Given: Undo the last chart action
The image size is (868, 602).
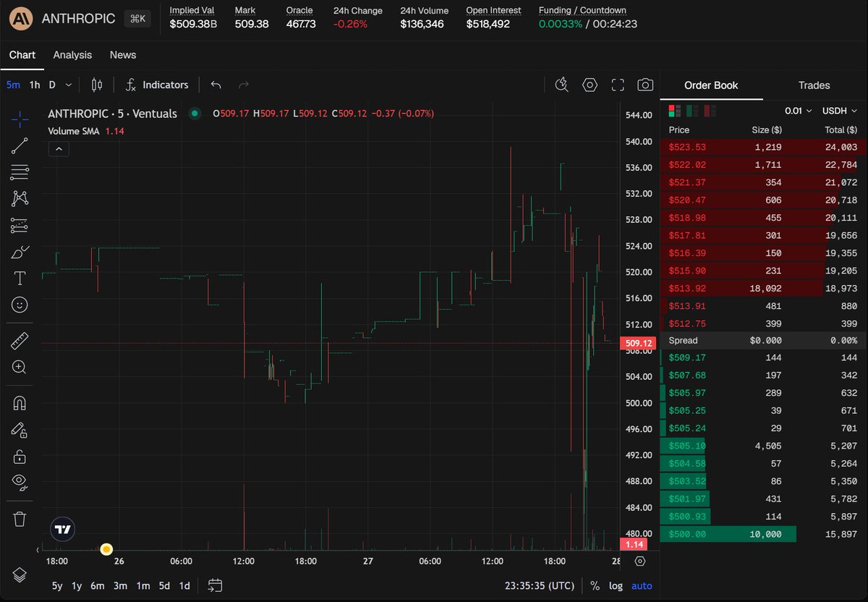Looking at the screenshot, I should [216, 85].
